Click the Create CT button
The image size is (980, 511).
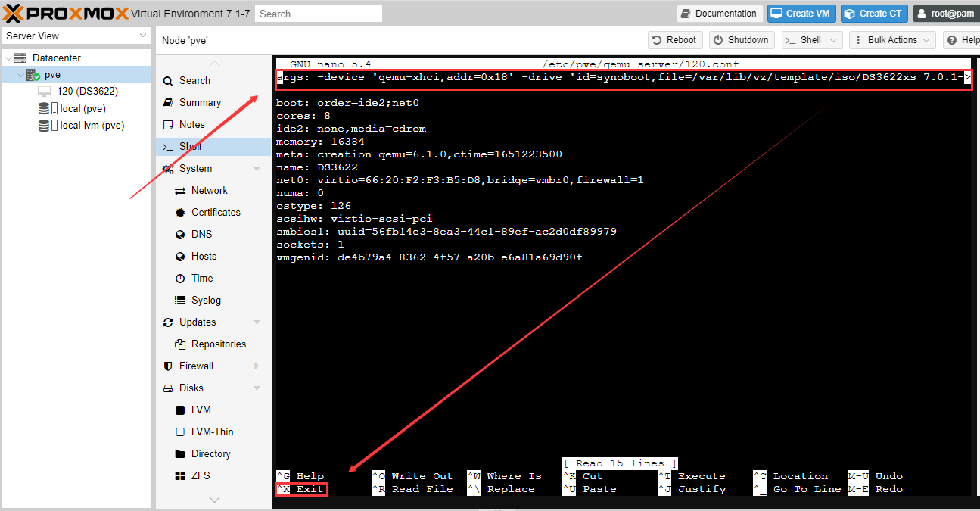[874, 14]
